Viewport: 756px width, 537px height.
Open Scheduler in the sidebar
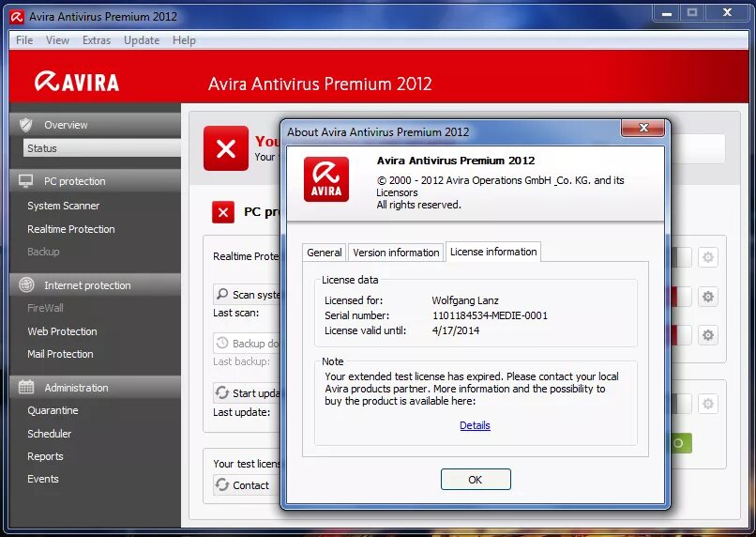49,434
